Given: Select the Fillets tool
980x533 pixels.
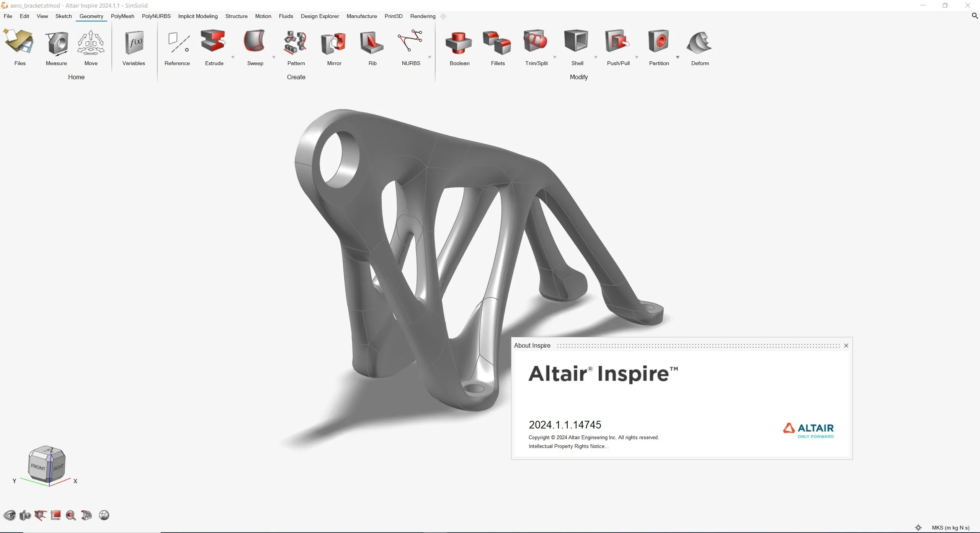Looking at the screenshot, I should coord(497,42).
